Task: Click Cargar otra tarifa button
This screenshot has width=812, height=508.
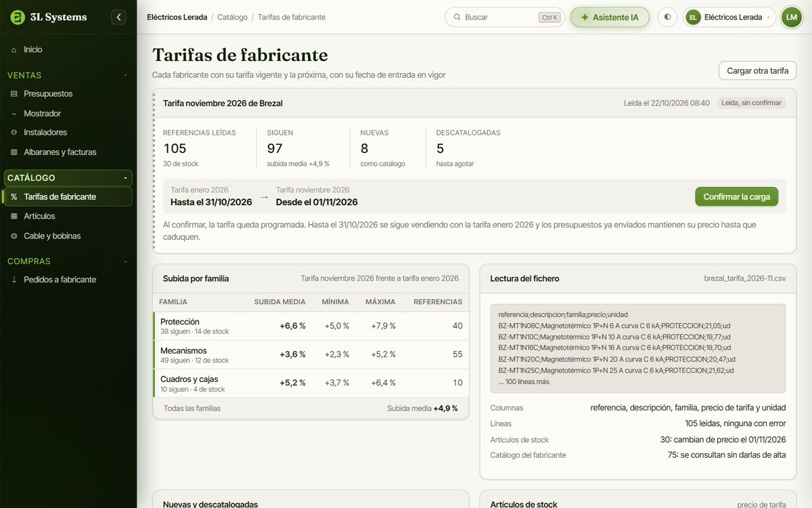Action: (x=757, y=70)
